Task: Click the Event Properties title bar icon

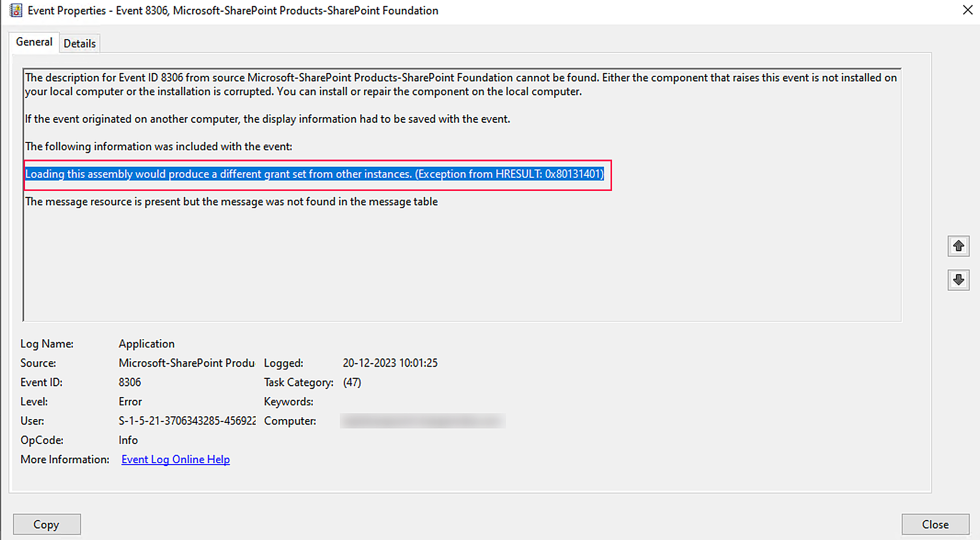Action: pyautogui.click(x=16, y=10)
